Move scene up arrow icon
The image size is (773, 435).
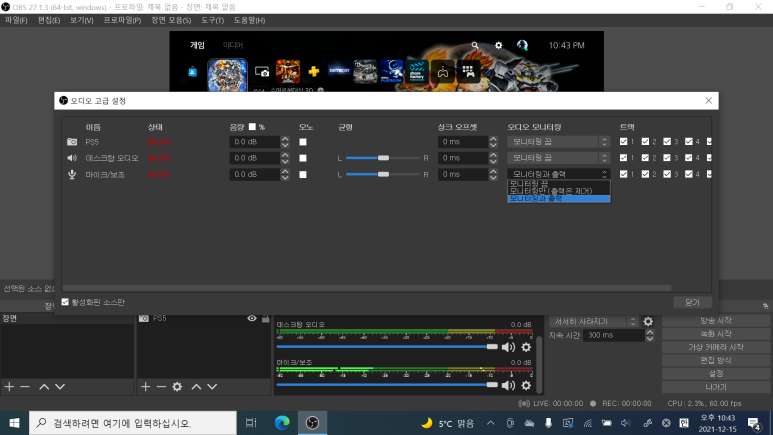pyautogui.click(x=44, y=387)
